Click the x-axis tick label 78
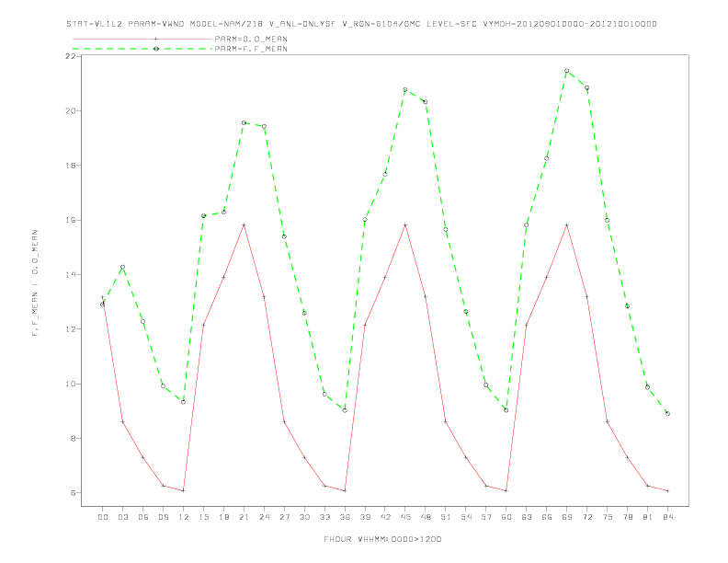Image resolution: width=728 pixels, height=563 pixels. coord(627,517)
